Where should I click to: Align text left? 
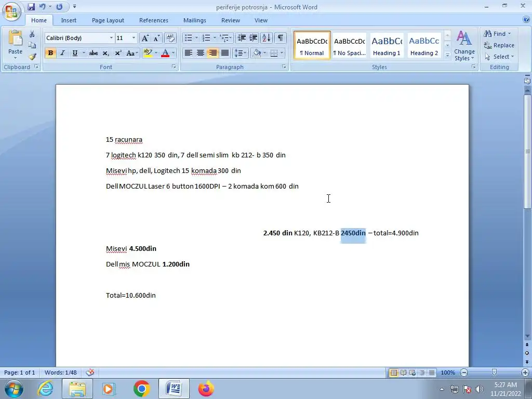click(188, 53)
